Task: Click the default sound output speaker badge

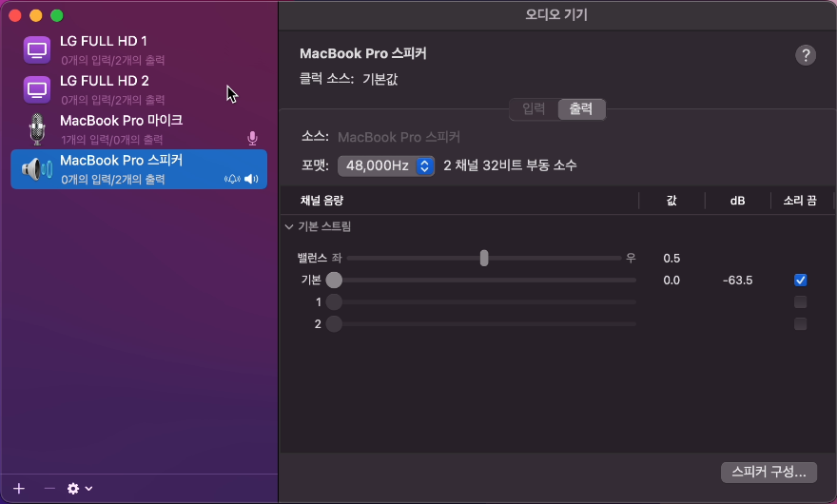Action: 251,180
